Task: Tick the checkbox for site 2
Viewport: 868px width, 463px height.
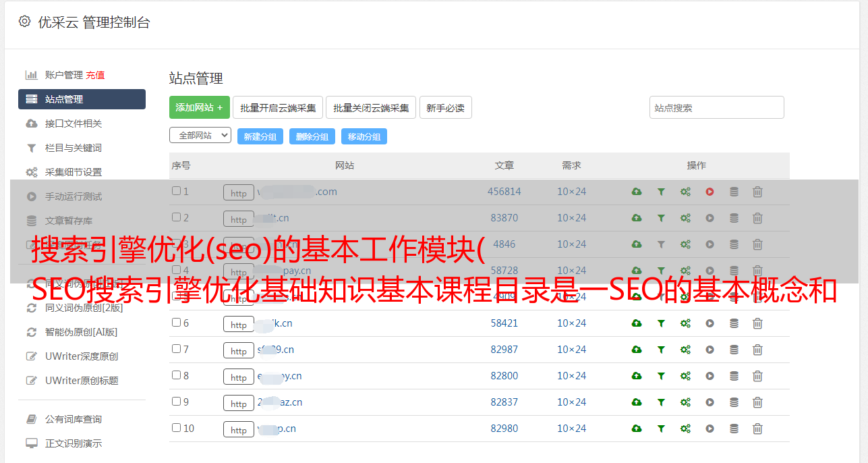Action: point(176,217)
